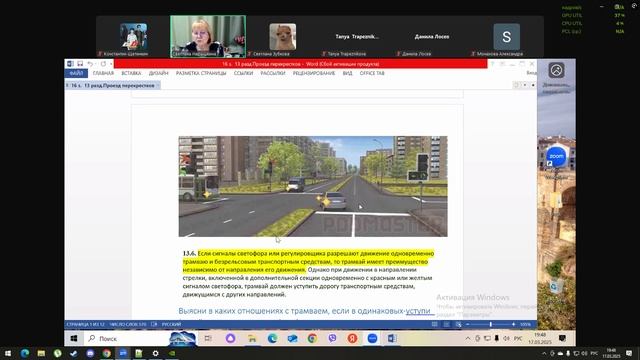Click the Save icon in quick access toolbar
640x360 pixels.
80,64
